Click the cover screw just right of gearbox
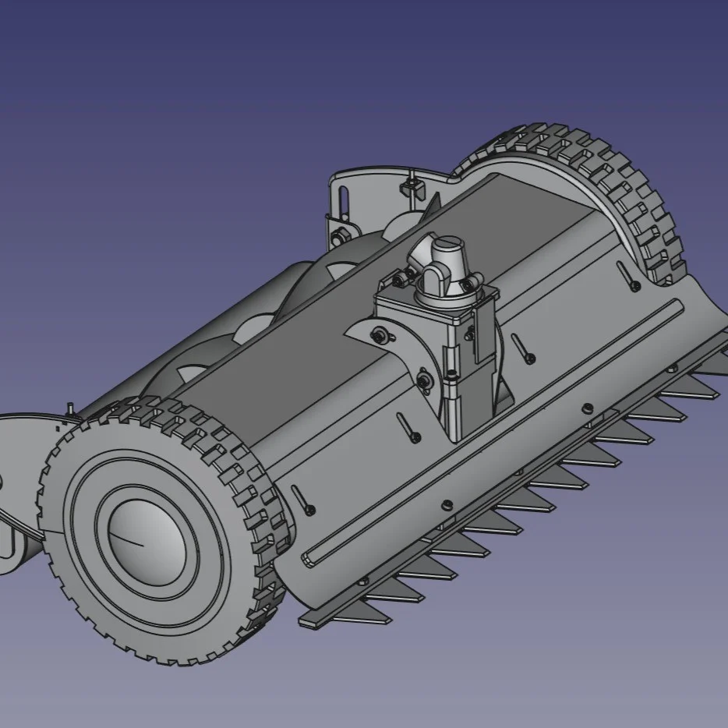This screenshot has width=728, height=728. [522, 348]
